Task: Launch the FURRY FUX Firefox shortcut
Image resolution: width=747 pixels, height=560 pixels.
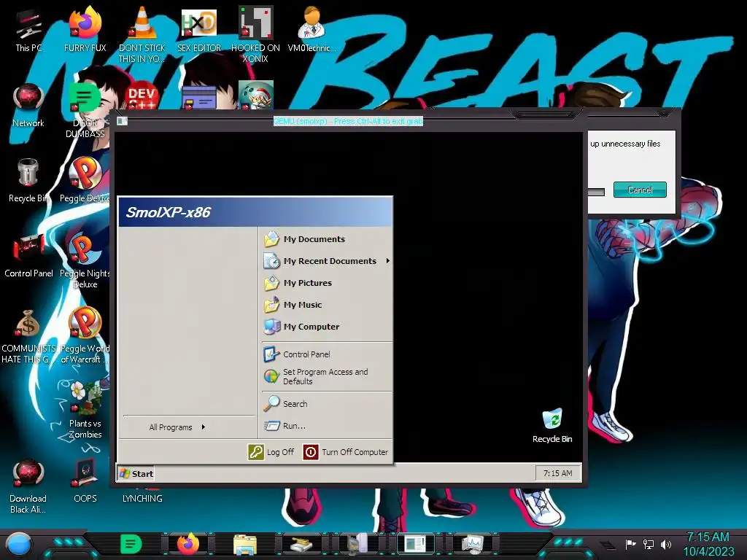Action: tap(85, 29)
